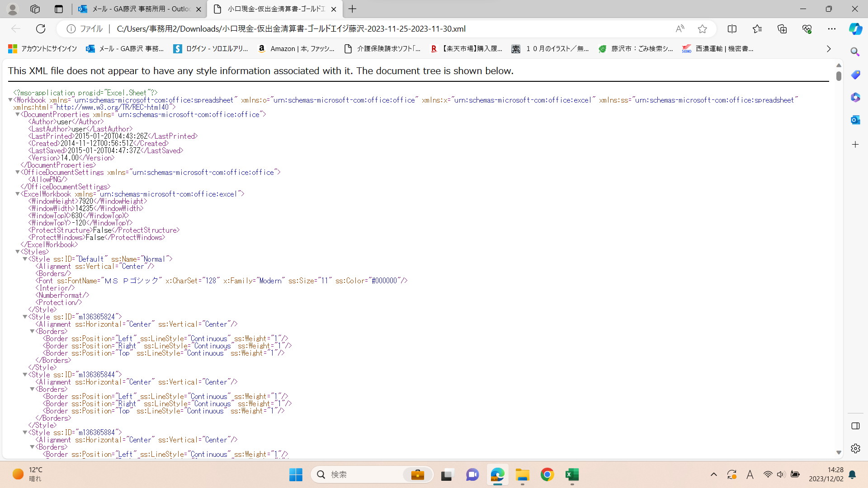Open Copilot icon in Edge sidebar
Viewport: 868px width, 488px height.
pos(855,29)
